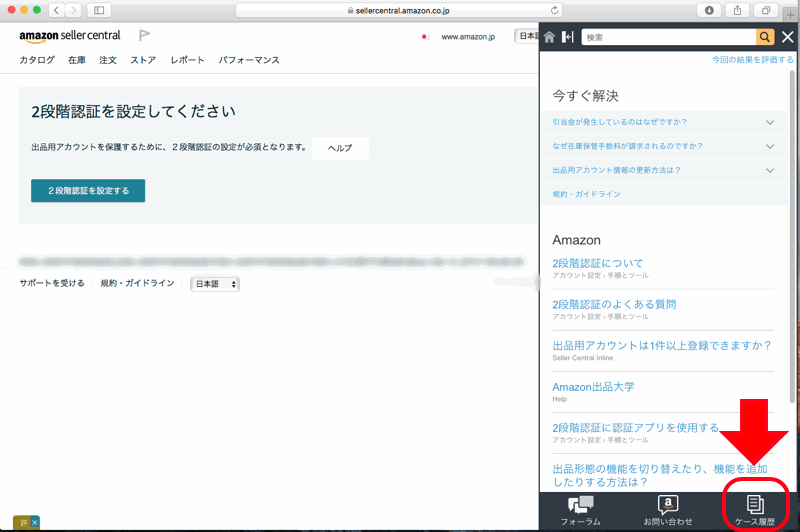Expand the なぜ在庫保管手数料 question
This screenshot has height=532, width=800.
click(x=769, y=146)
